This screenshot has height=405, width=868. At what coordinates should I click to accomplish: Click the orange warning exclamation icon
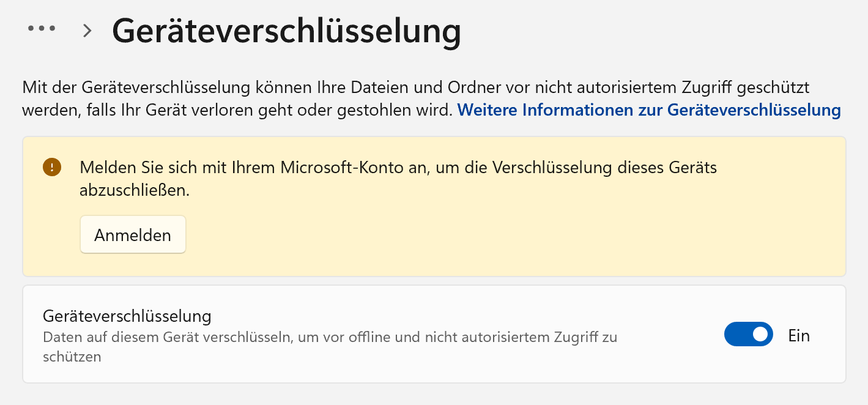pyautogui.click(x=53, y=167)
